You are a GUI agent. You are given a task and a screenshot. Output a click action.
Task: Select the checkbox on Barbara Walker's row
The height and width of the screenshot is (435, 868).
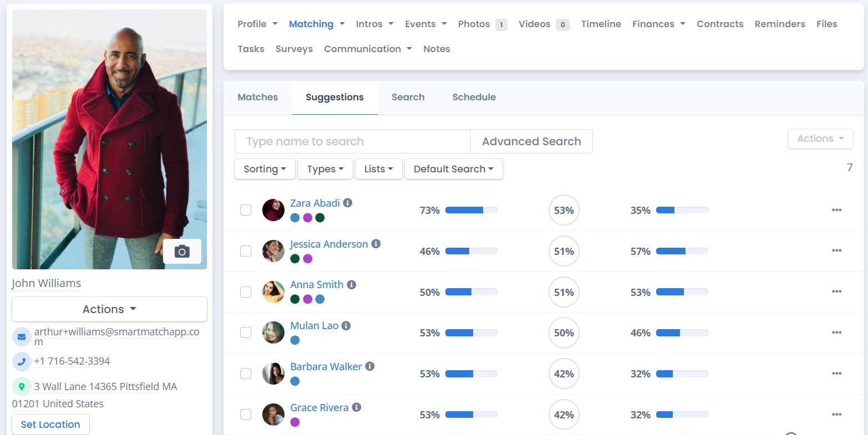pos(246,373)
